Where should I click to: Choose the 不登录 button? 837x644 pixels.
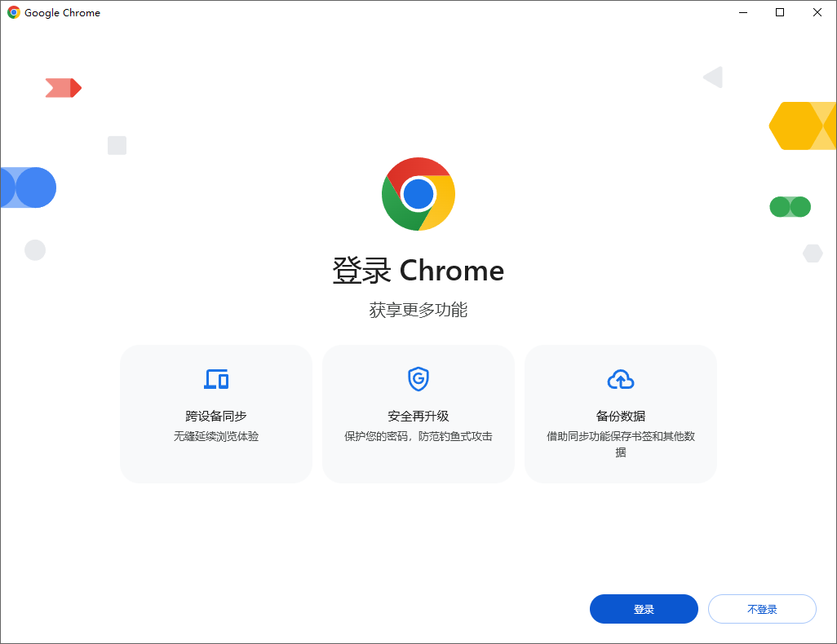click(762, 609)
